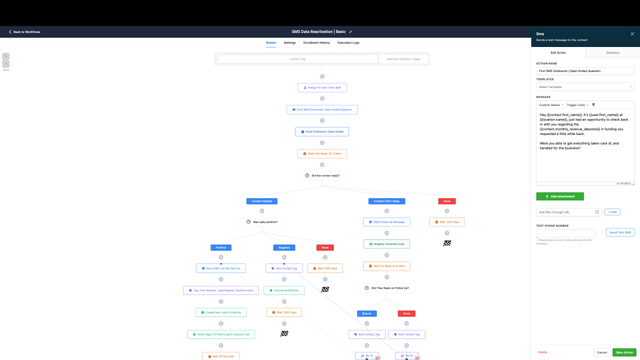Click plus circle directly below SMS Follow Up Message
This screenshot has width=640, height=360.
pos(387,233)
